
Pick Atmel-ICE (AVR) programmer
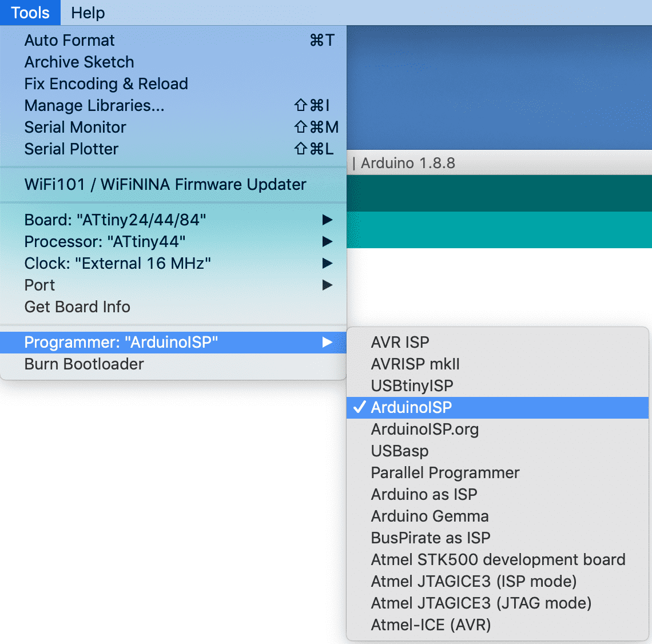pos(431,625)
